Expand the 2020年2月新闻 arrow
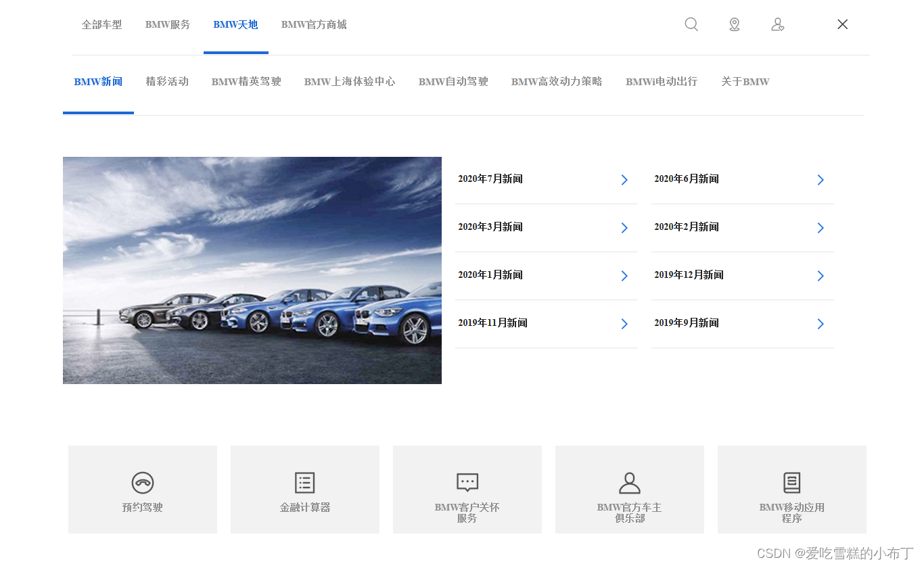This screenshot has width=924, height=566. pos(821,228)
